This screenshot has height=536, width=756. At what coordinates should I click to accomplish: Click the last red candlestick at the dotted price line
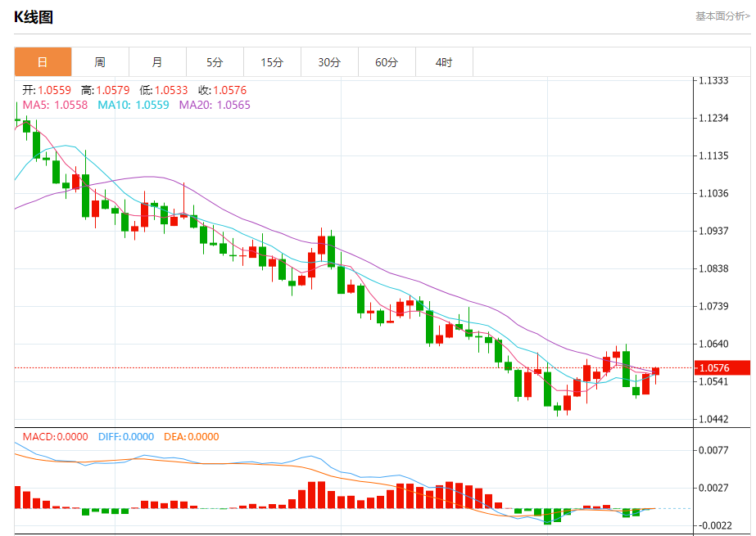click(656, 372)
